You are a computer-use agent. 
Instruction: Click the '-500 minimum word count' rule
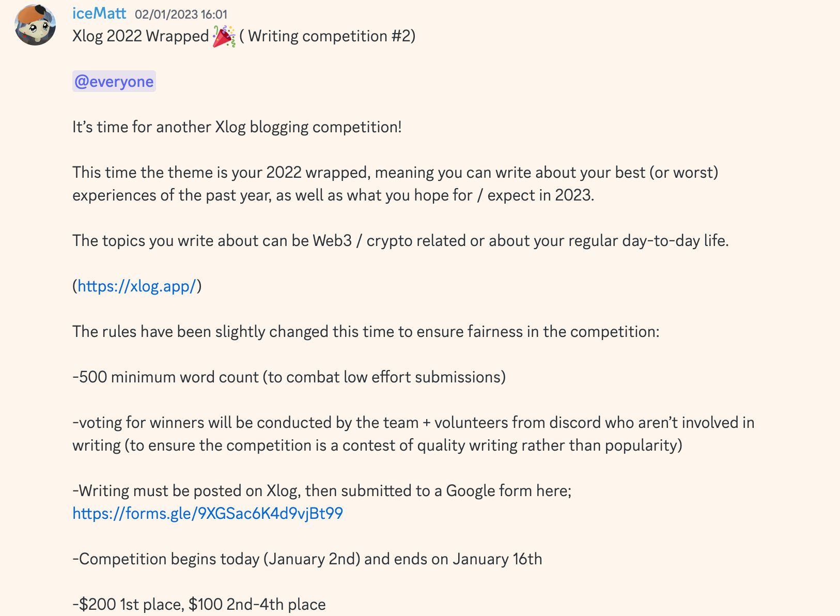click(289, 377)
